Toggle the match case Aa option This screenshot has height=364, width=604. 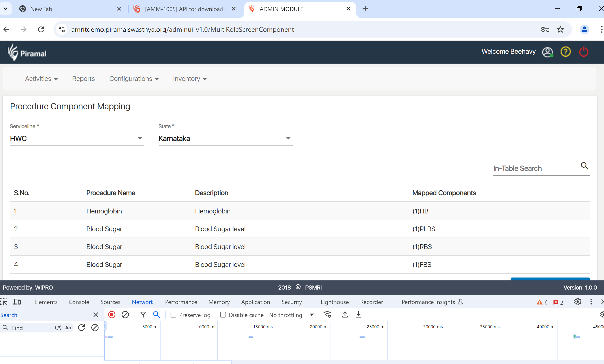(68, 328)
